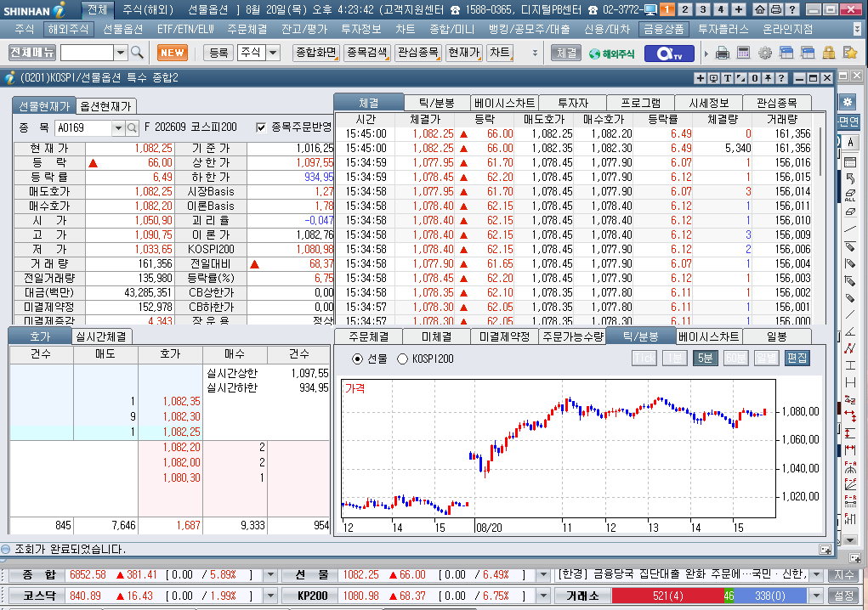
Task: Toggle the 60분 chart interval
Action: [735, 359]
